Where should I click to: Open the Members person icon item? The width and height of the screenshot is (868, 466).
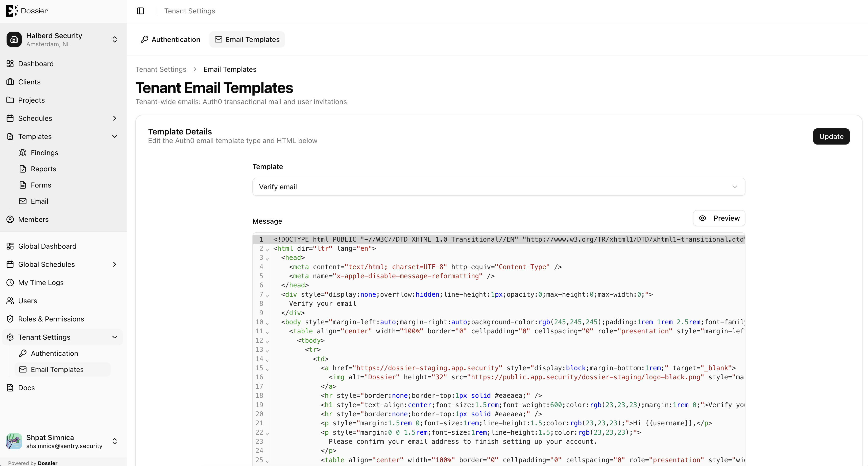click(x=10, y=219)
